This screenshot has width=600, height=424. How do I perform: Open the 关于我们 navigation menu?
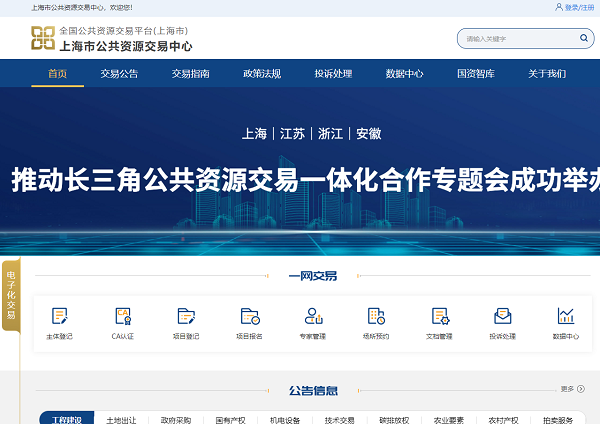pos(547,73)
